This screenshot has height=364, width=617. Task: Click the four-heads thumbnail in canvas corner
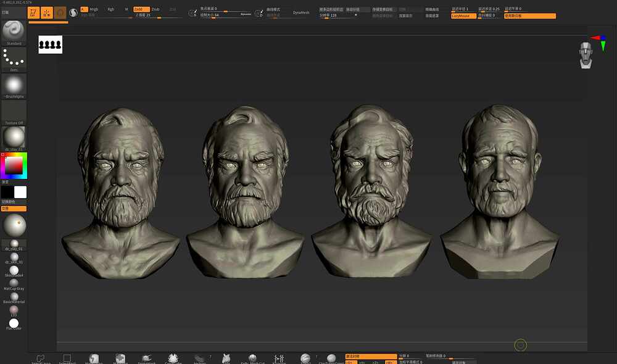click(x=51, y=44)
